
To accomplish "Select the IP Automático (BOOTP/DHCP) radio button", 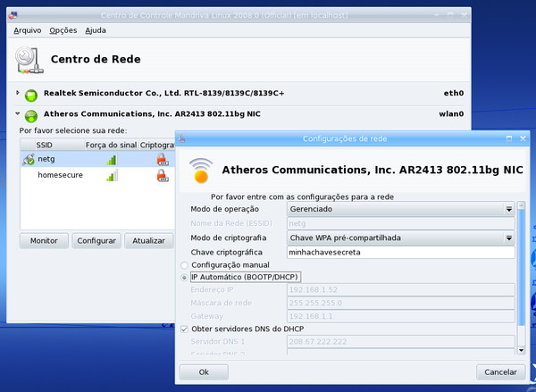I will point(184,277).
